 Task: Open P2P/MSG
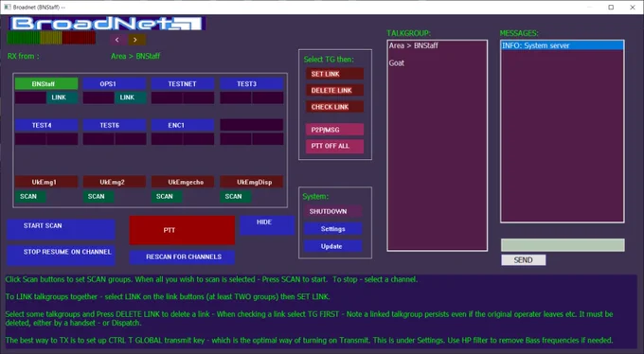point(334,130)
